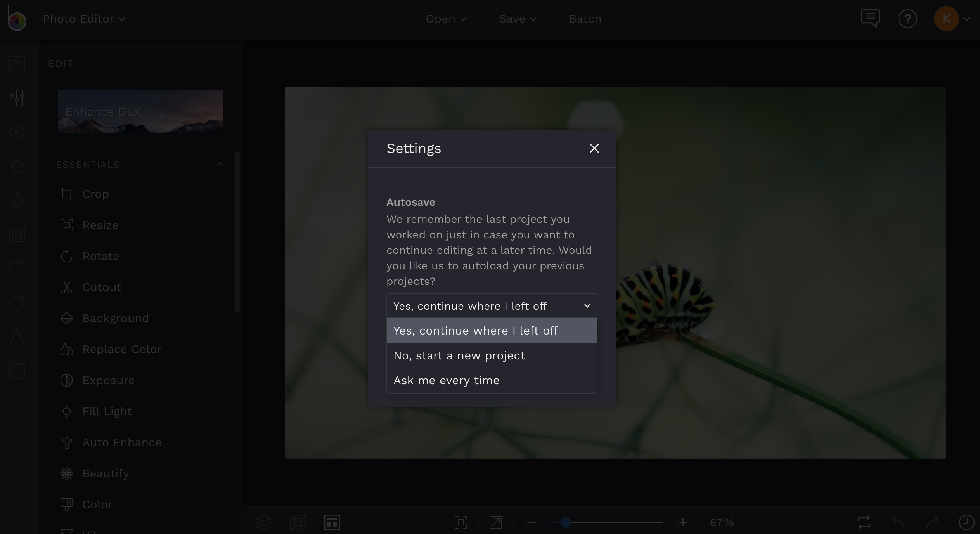Screen dimensions: 980x534
Task: Click the fullscreen expand icon
Action: (x=496, y=522)
